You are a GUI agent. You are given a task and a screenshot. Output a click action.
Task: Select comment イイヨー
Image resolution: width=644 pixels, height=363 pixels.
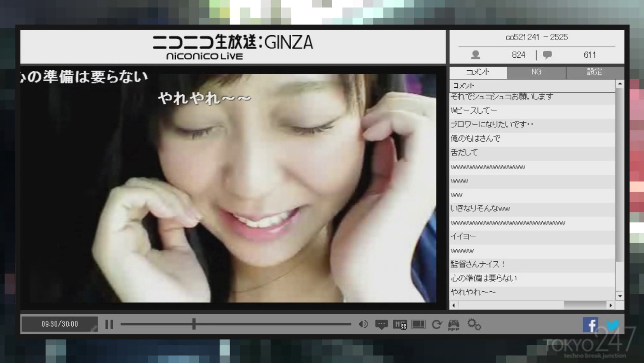[532, 237]
